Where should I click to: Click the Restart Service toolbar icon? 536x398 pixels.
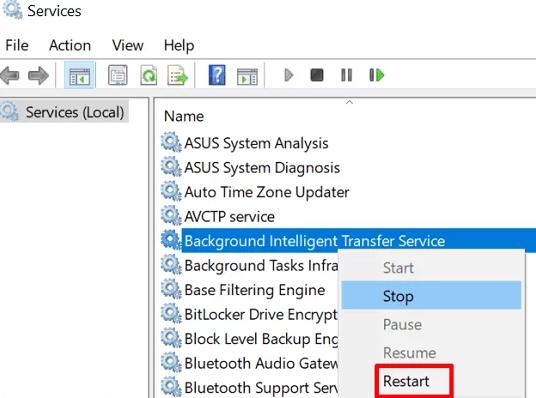click(377, 75)
